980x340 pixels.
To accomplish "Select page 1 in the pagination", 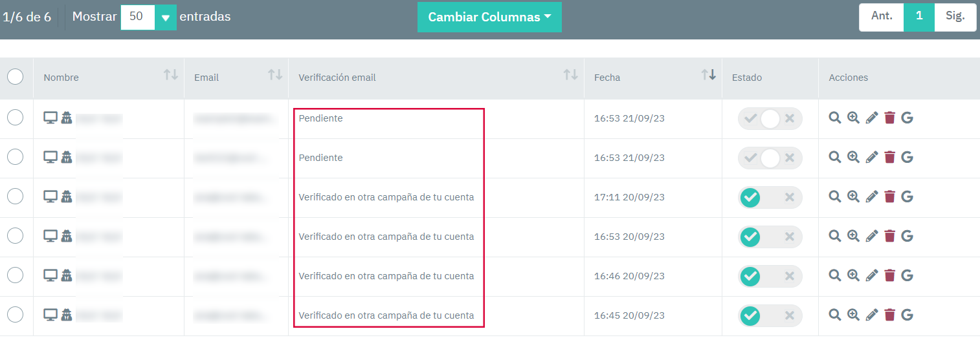I will tap(919, 17).
